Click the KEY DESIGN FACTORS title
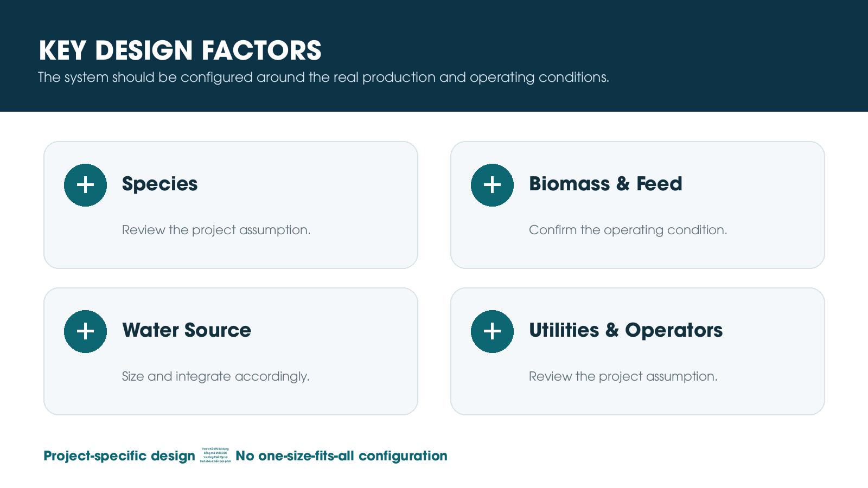868x488 pixels. pyautogui.click(x=180, y=50)
